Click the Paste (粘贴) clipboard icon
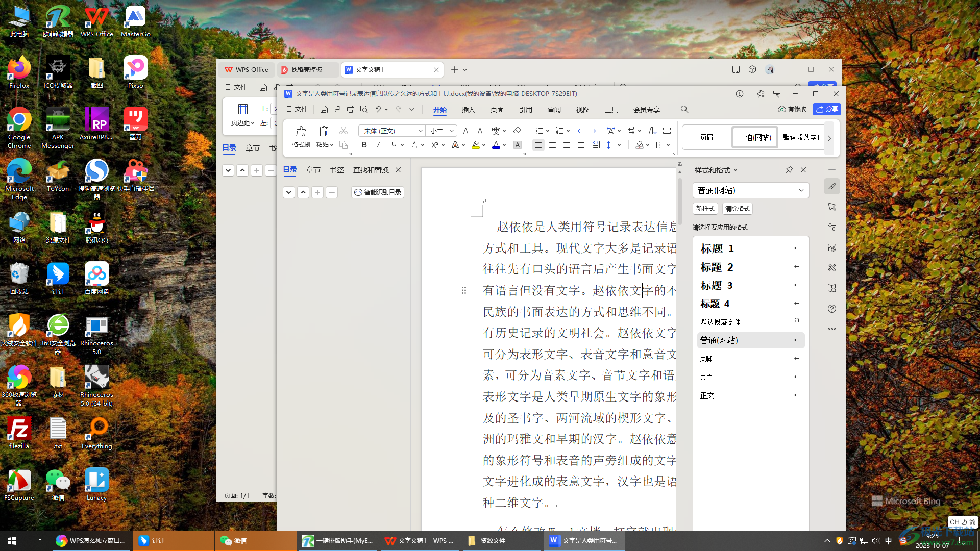Screen dimensions: 980x551 (x=325, y=132)
